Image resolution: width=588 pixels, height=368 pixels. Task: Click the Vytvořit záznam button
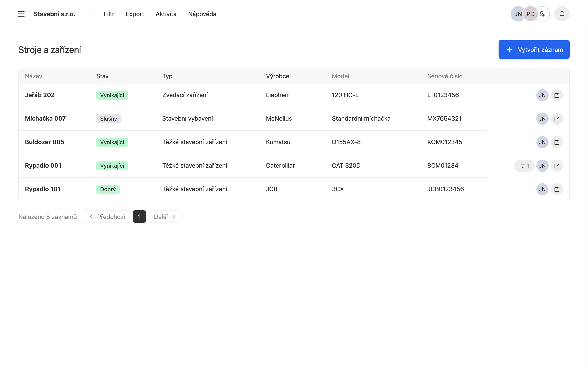coord(534,49)
